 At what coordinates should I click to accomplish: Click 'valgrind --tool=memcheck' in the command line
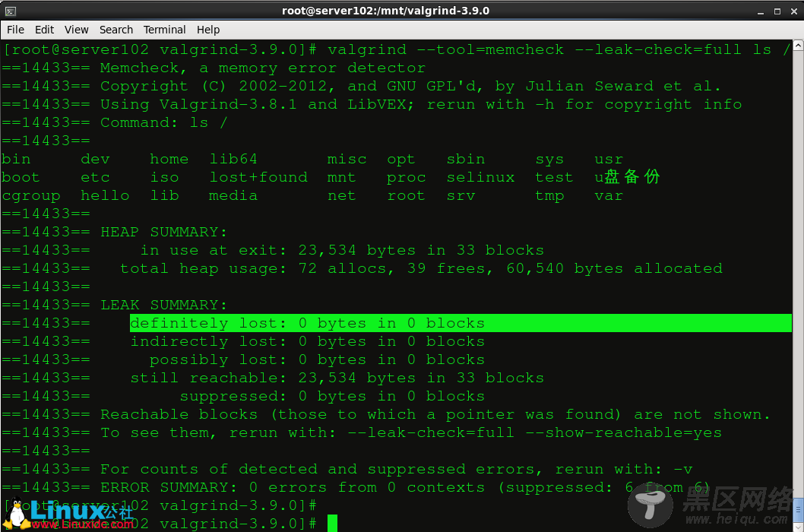click(445, 49)
